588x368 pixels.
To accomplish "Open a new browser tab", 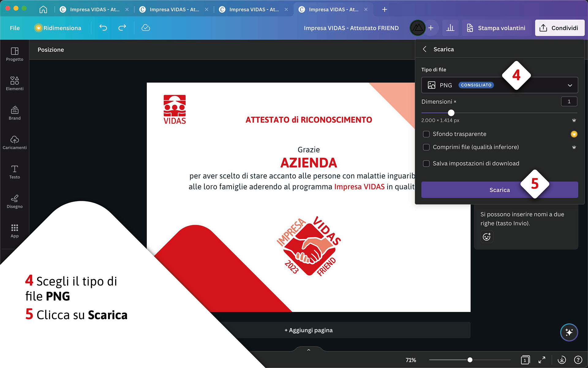I will [x=385, y=10].
